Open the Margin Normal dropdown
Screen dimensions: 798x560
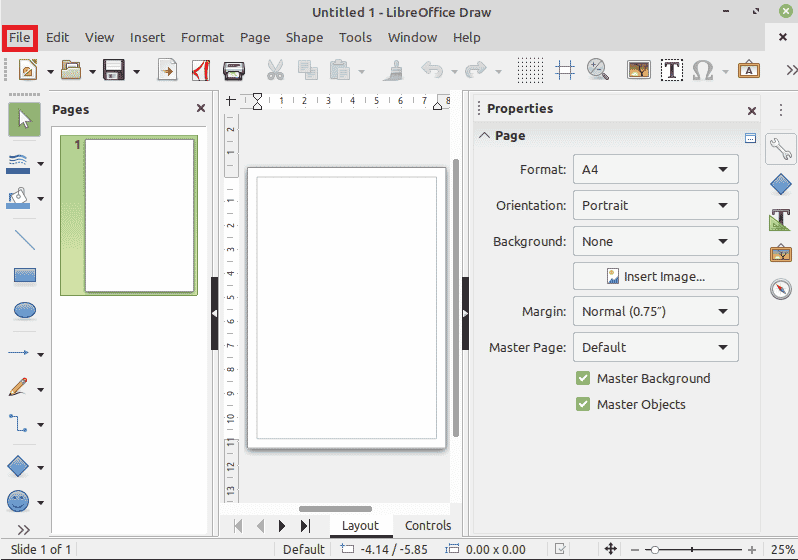point(656,311)
